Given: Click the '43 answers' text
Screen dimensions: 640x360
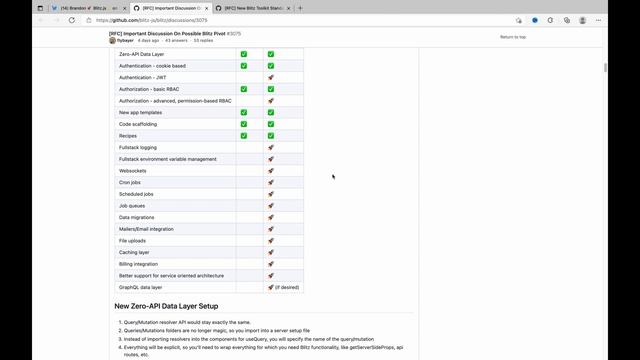Looking at the screenshot, I should pos(176,40).
